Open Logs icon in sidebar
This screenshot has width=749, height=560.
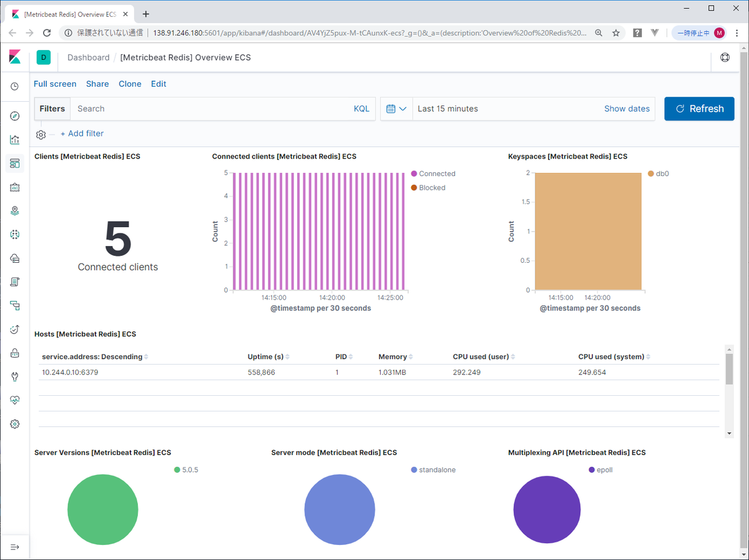15,282
